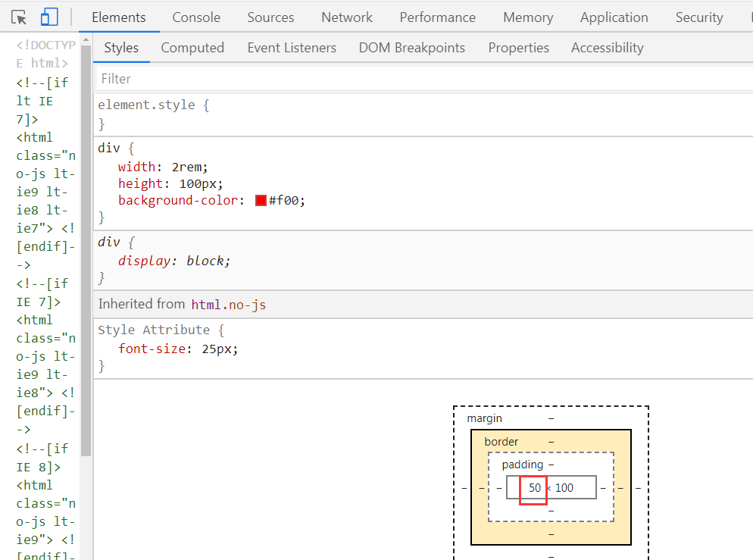This screenshot has width=753, height=560.
Task: Open the Application tab
Action: pos(614,17)
